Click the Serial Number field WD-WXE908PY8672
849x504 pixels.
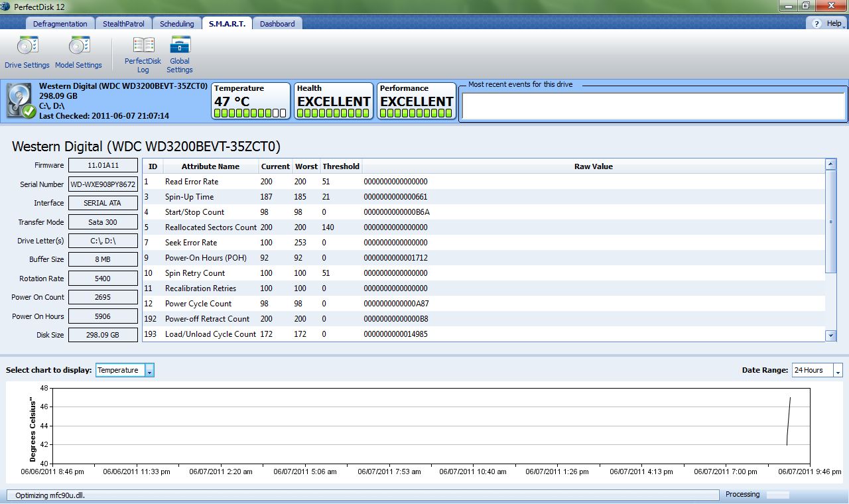(x=103, y=184)
